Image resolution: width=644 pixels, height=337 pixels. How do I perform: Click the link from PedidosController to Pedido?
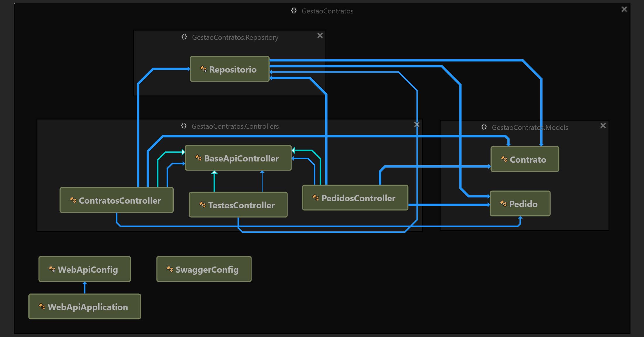(449, 205)
